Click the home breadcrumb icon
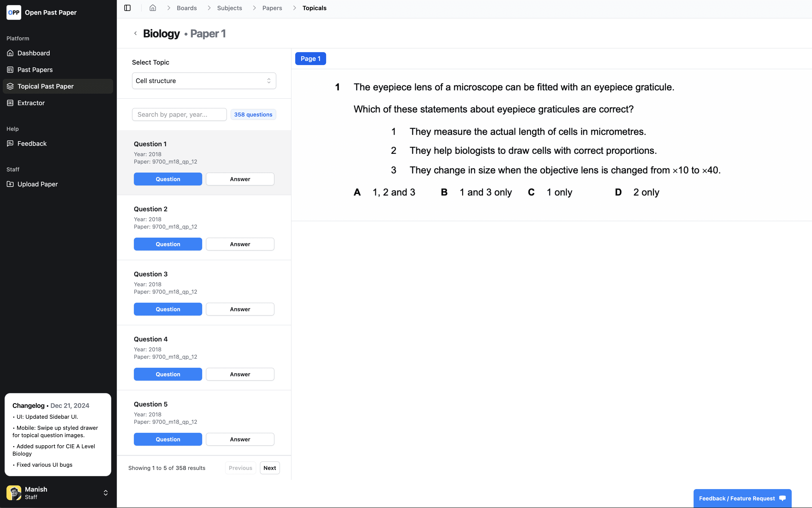Image resolution: width=812 pixels, height=508 pixels. click(x=153, y=8)
